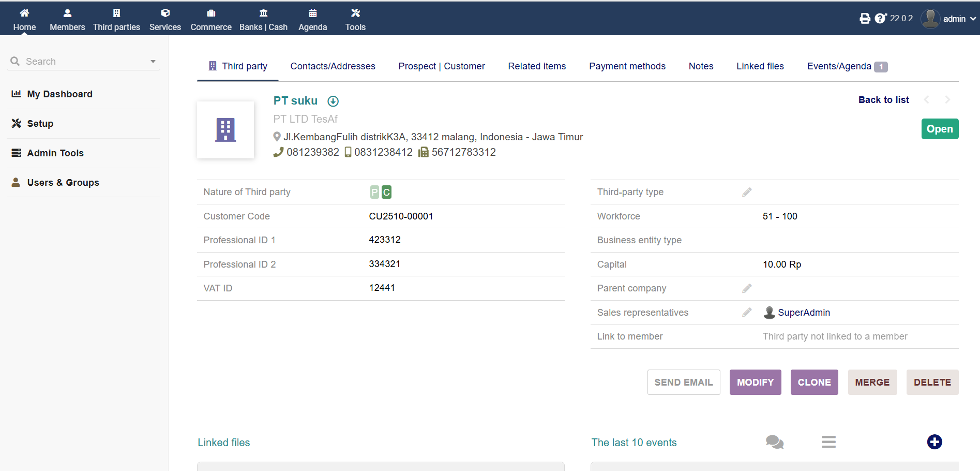Viewport: 980px width, 471px height.
Task: Click pencil icon for Parent company
Action: pyautogui.click(x=747, y=288)
